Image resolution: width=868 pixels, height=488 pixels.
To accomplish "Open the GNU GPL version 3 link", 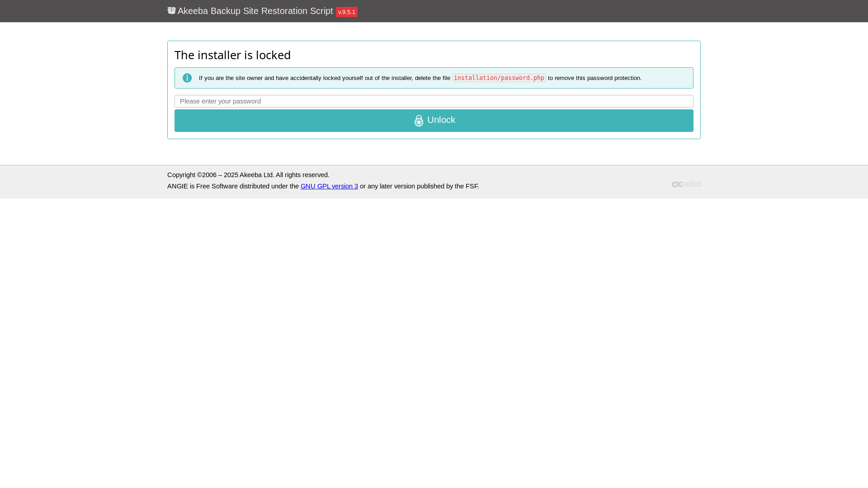I will pos(329,186).
